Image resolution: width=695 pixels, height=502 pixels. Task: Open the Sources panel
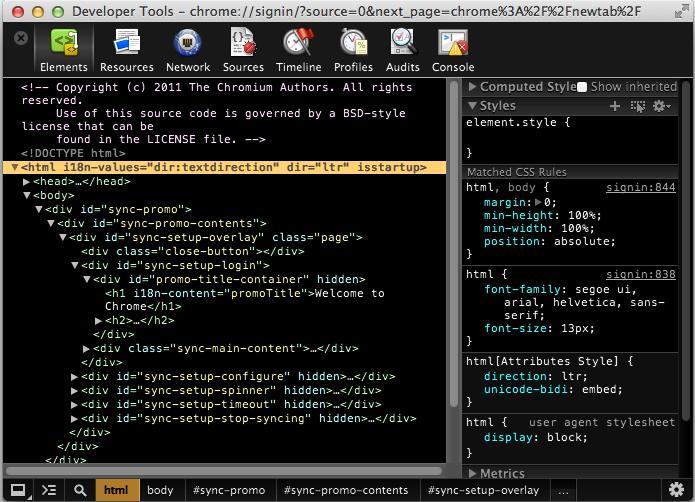tap(243, 50)
